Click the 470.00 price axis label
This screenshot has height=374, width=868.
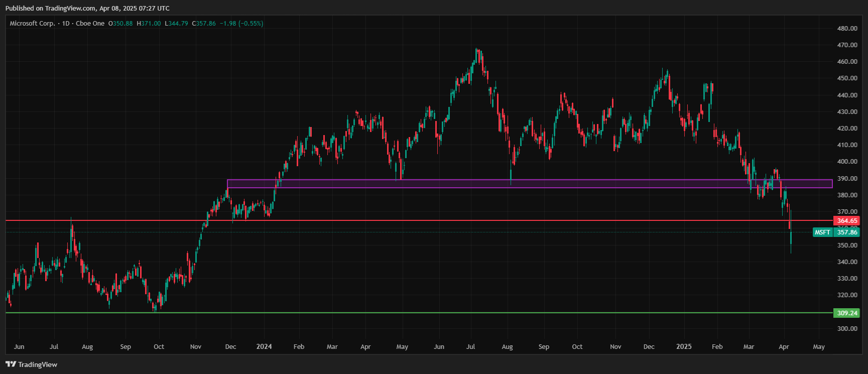[x=847, y=45]
